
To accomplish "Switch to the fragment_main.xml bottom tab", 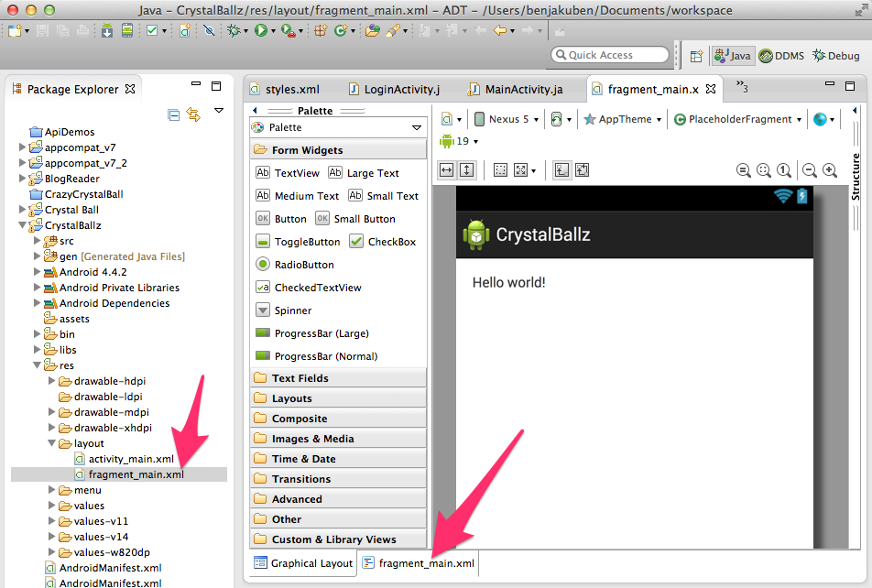I will coord(419,563).
